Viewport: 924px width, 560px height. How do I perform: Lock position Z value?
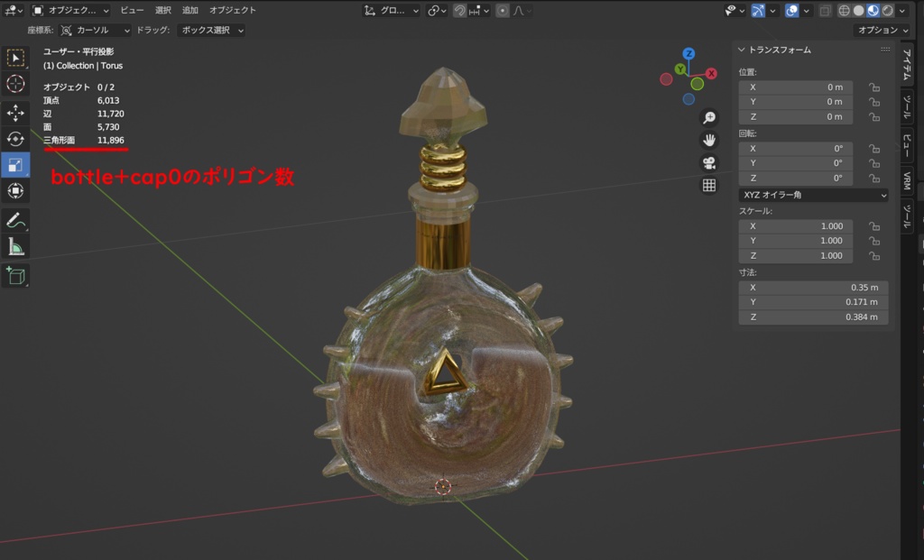(873, 116)
